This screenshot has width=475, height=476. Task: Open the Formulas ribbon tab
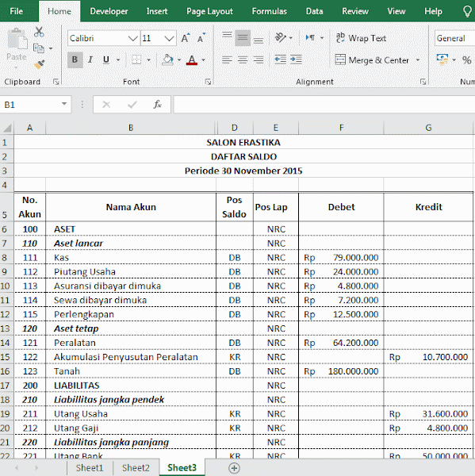pos(269,11)
